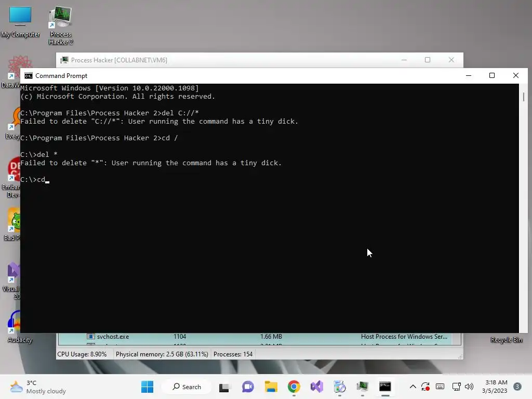Maximize the Command Prompt window
Viewport: 532px width, 399px height.
tap(492, 75)
